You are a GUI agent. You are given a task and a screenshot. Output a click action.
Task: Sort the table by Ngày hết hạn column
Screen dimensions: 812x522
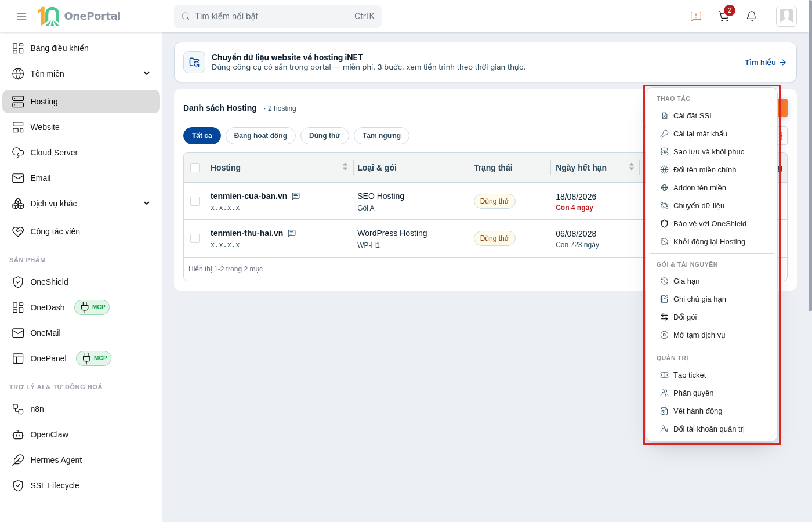pos(632,167)
